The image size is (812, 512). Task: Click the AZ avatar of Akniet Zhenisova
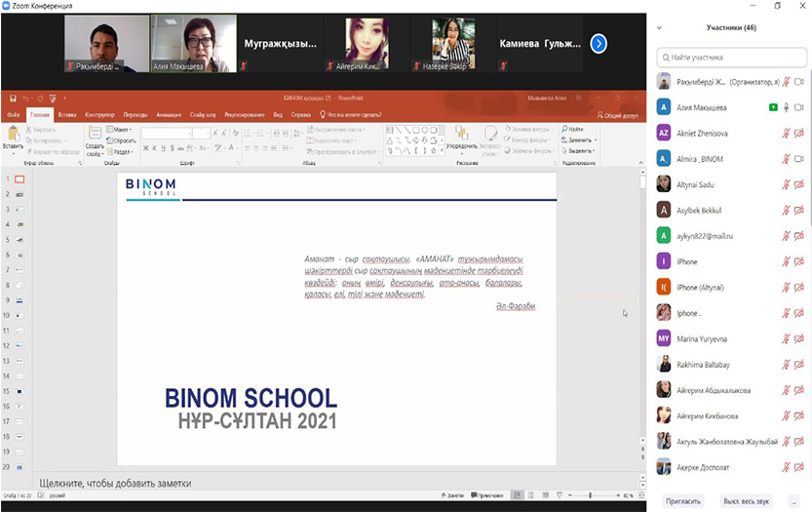click(664, 134)
